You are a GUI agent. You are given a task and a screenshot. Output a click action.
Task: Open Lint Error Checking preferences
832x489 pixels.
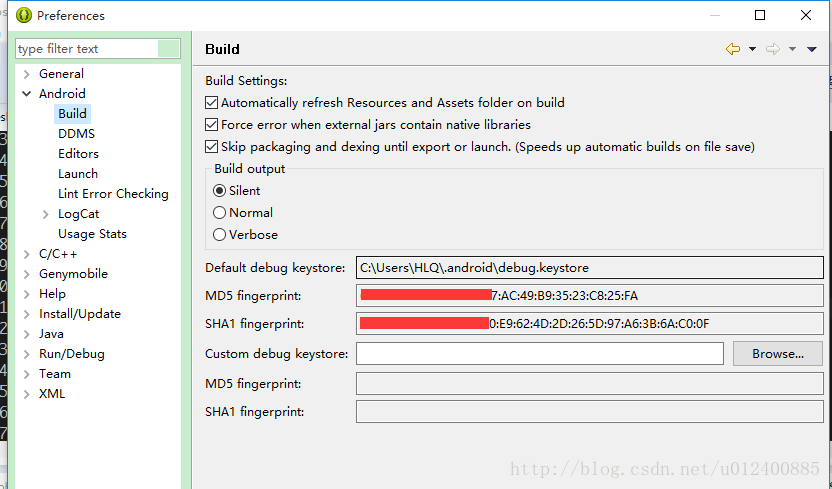pyautogui.click(x=113, y=194)
